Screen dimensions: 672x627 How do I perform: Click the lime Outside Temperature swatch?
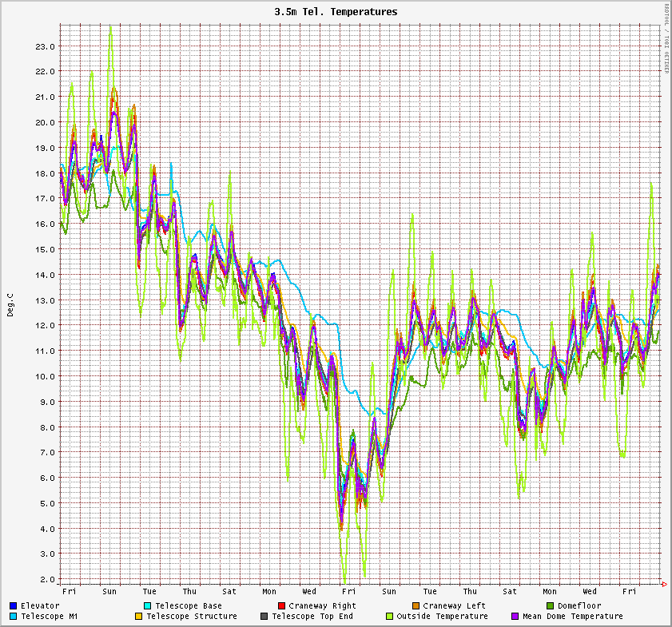tap(389, 617)
